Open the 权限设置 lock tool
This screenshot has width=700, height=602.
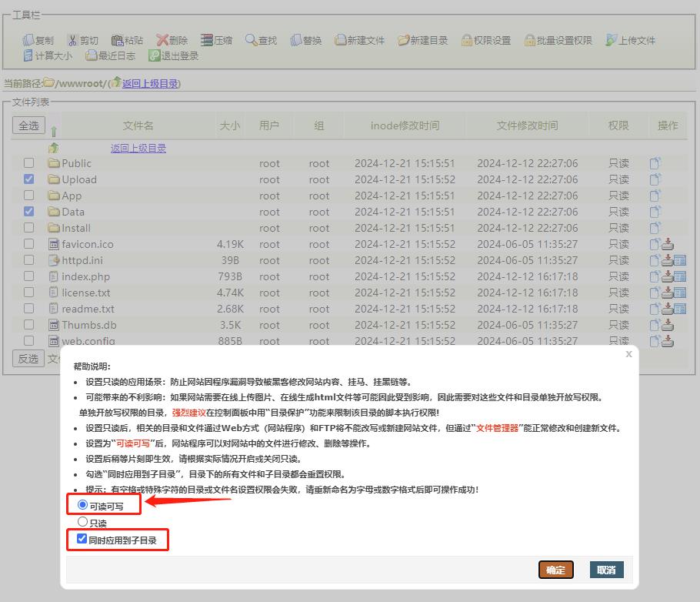click(485, 40)
